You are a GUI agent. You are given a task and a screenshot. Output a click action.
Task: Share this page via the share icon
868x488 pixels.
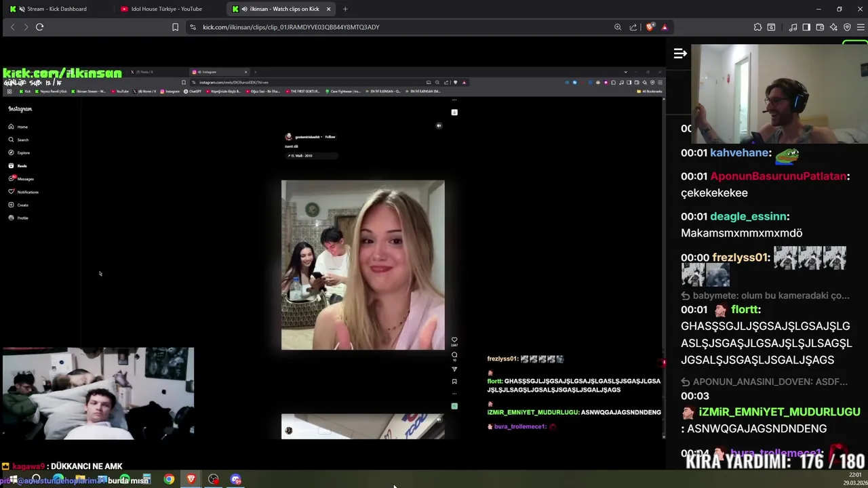633,27
